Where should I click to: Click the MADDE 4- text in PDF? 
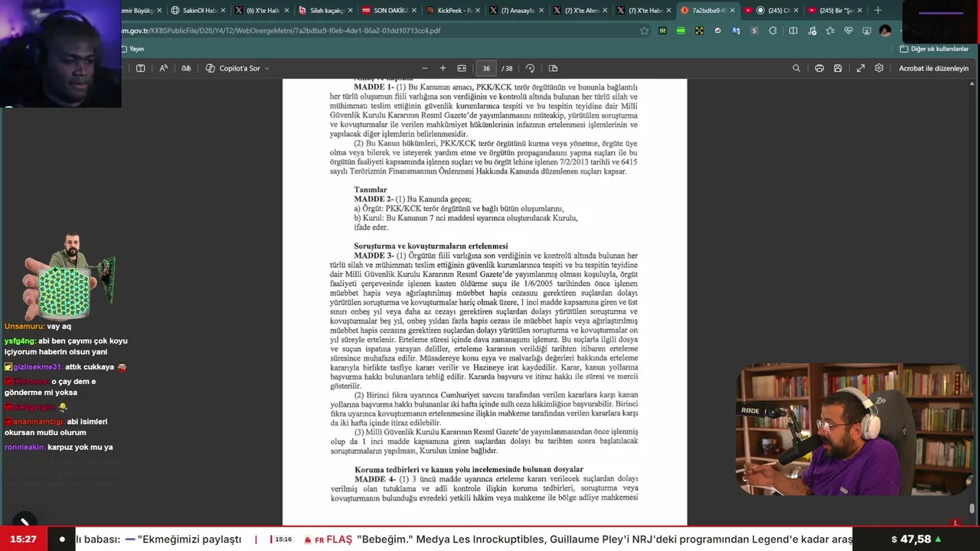pos(375,479)
